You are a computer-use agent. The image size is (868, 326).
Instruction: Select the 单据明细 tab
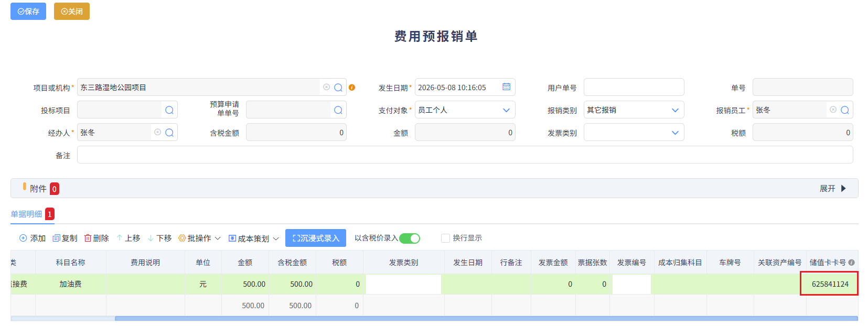[26, 214]
